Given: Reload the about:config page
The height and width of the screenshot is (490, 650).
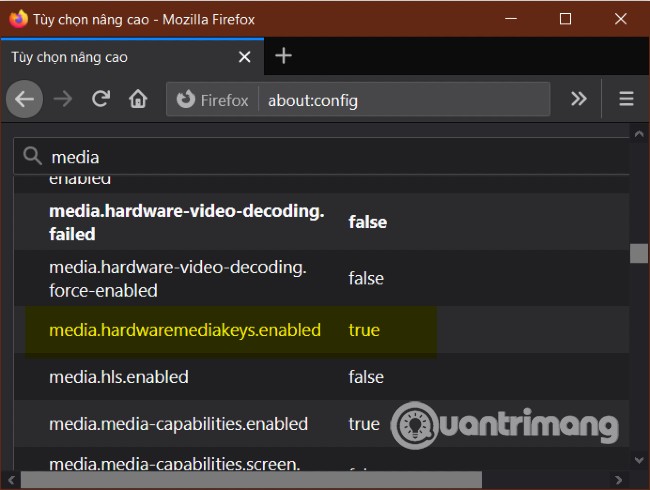Looking at the screenshot, I should 101,99.
